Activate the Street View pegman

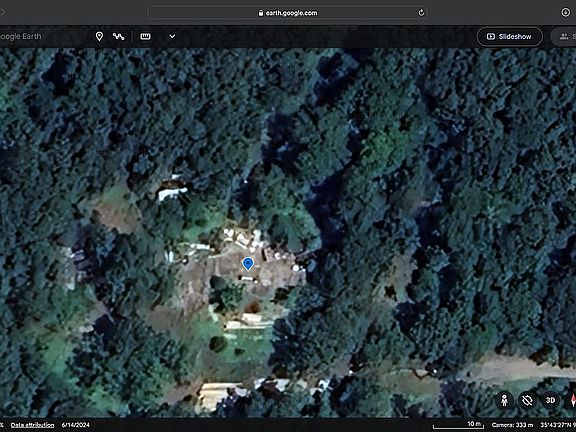505,400
